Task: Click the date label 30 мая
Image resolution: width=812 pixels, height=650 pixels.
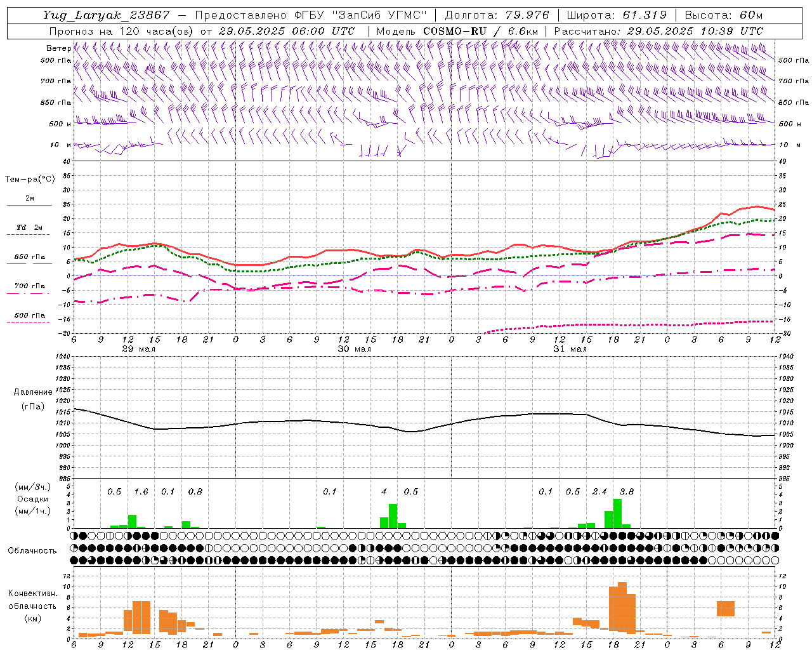Action: (354, 349)
